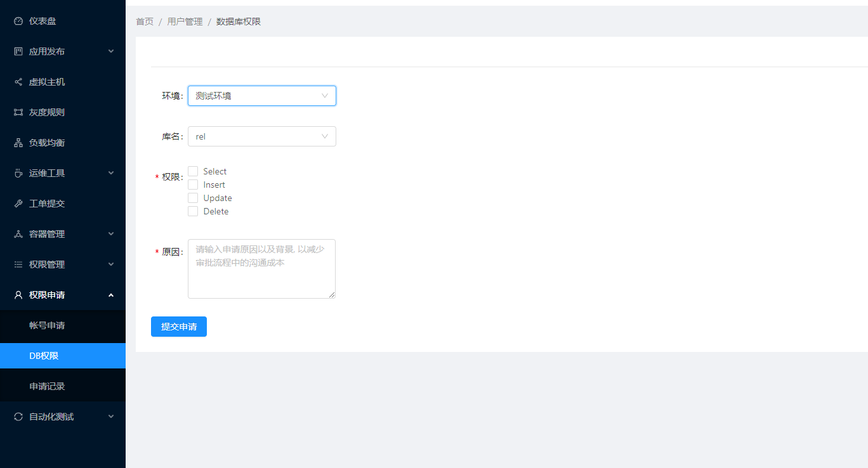The height and width of the screenshot is (468, 868).
Task: Enable the Update permission checkbox
Action: (x=193, y=198)
